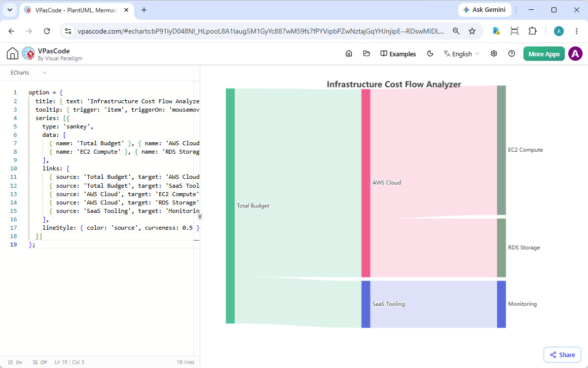
Task: Open a new browser tab
Action: [x=144, y=10]
